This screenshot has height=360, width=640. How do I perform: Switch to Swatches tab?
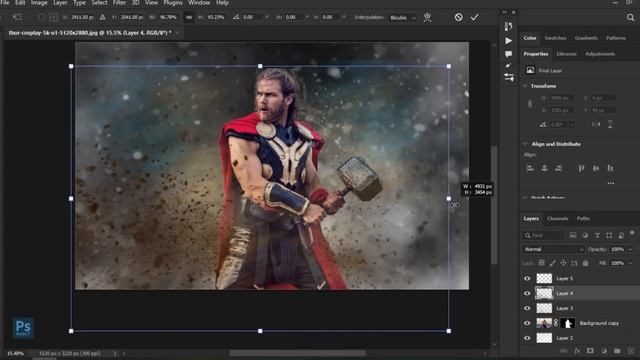[x=556, y=38]
